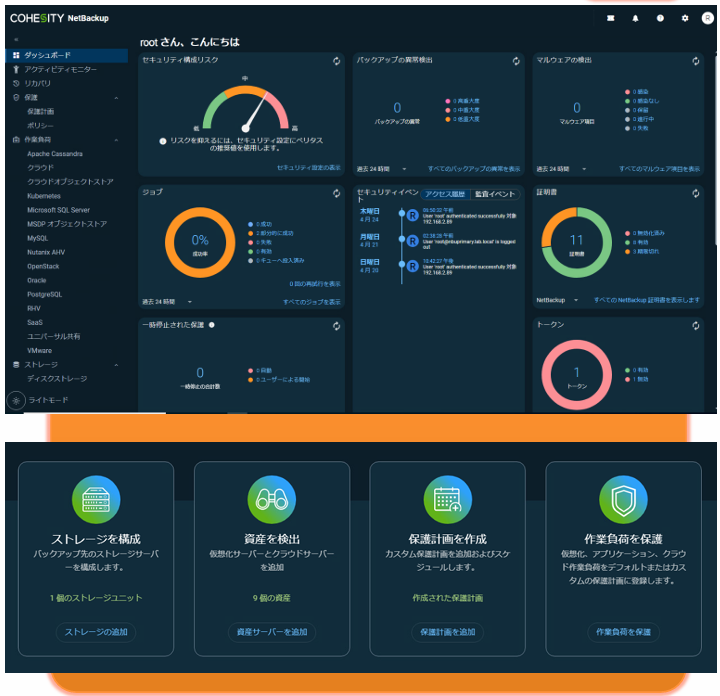Open the notifications bell
This screenshot has height=696, width=720.
click(x=635, y=18)
